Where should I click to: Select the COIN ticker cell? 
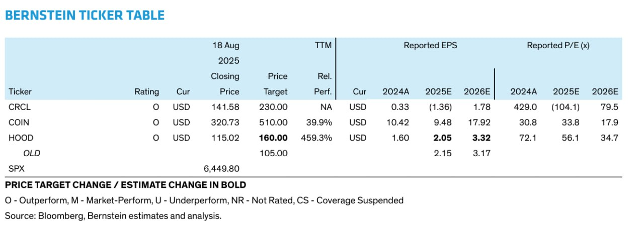(x=19, y=123)
